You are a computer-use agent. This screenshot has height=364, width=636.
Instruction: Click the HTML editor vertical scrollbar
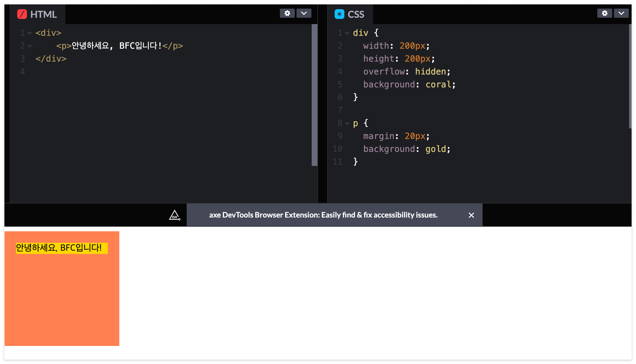click(x=314, y=95)
